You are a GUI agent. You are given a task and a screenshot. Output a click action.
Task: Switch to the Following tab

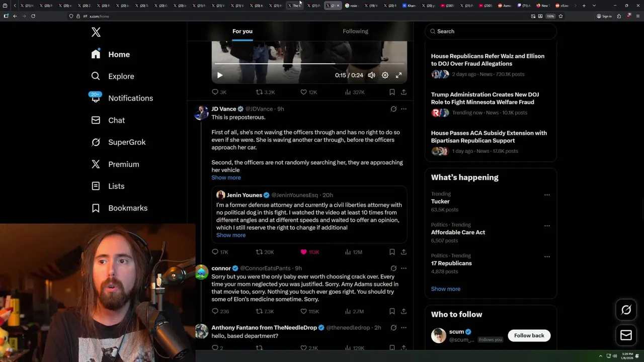pyautogui.click(x=356, y=31)
